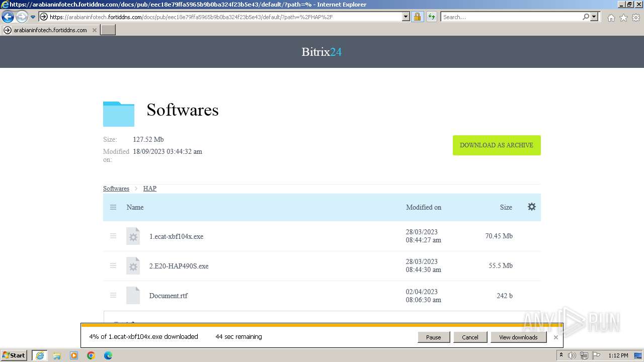This screenshot has height=362, width=644.
Task: Click the browser Forward arrow button
Action: click(x=22, y=17)
